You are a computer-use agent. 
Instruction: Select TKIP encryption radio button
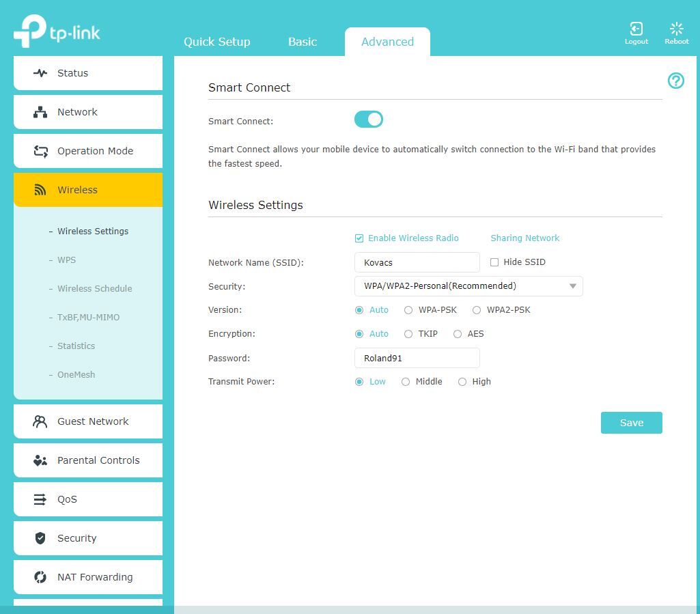click(x=408, y=334)
